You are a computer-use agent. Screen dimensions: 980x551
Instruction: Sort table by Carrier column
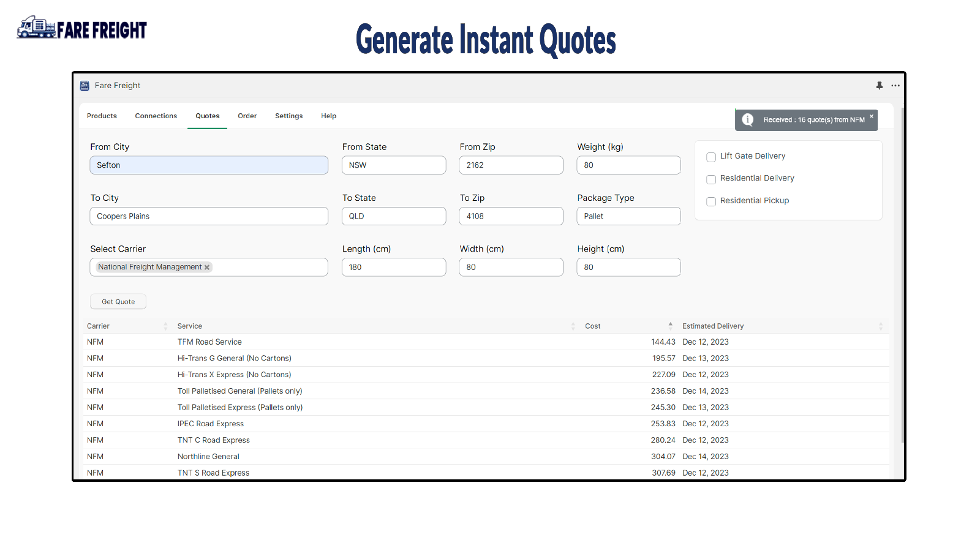click(165, 326)
